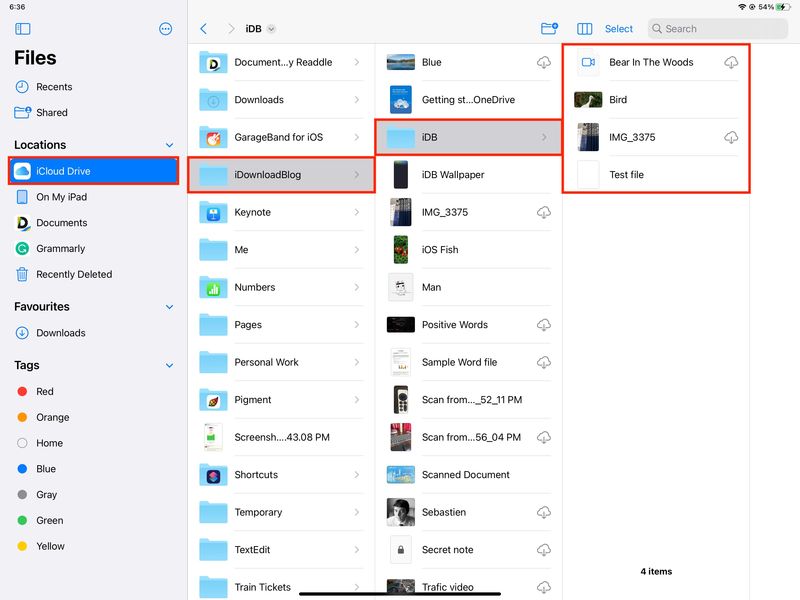Focus the Search field
The width and height of the screenshot is (800, 600).
click(x=718, y=29)
